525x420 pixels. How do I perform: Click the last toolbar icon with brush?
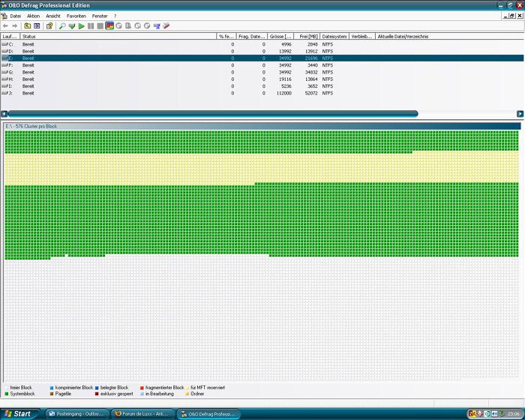166,25
